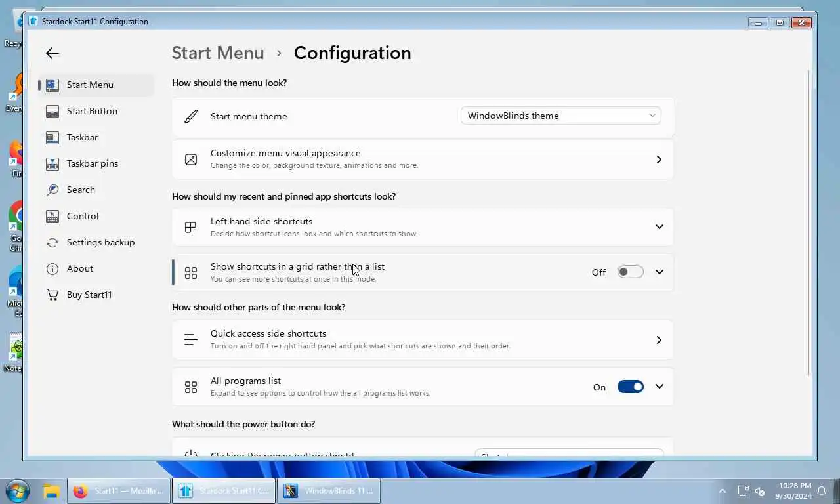The width and height of the screenshot is (840, 504).
Task: Expand the Left hand side shortcuts section
Action: (660, 227)
